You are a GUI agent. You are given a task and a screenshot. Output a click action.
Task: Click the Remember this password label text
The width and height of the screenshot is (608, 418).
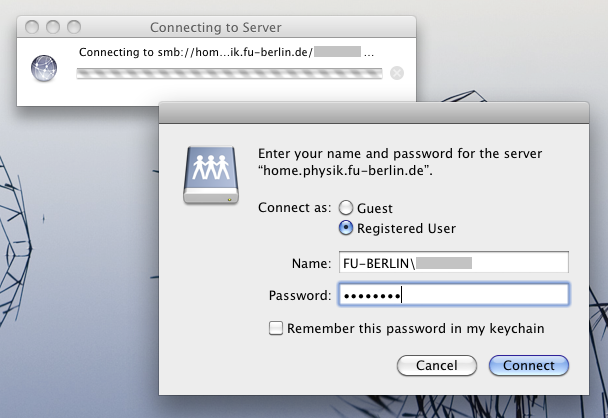(x=415, y=329)
